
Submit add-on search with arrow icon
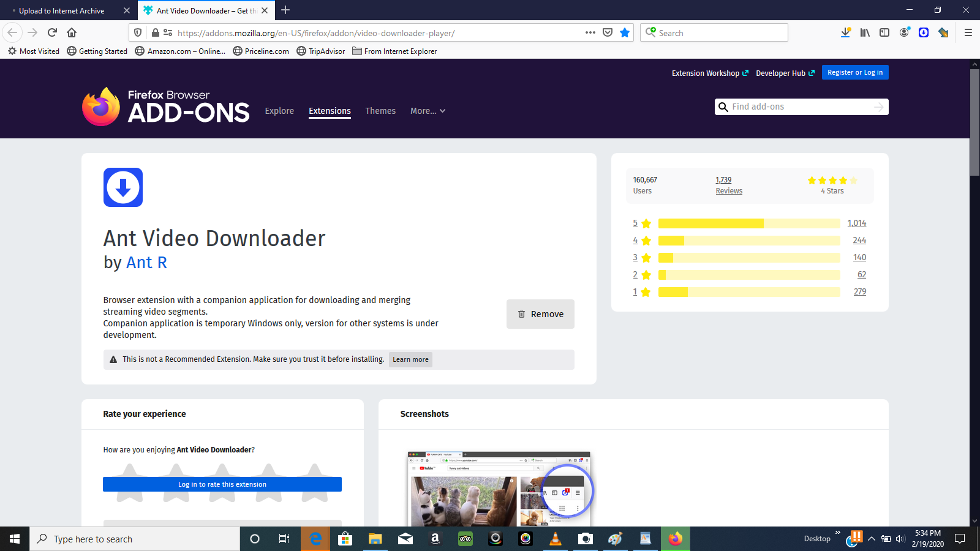[879, 107]
